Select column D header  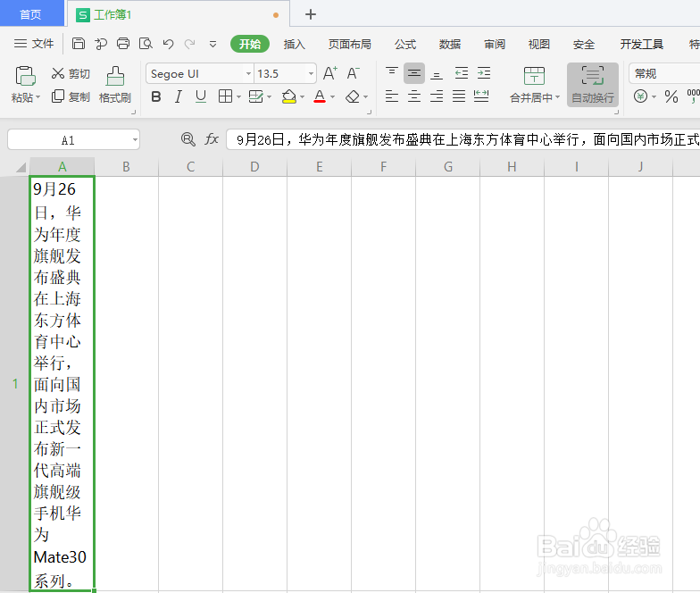254,167
